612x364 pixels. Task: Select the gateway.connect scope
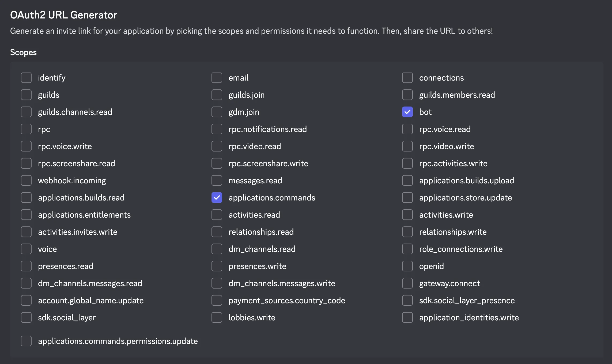[x=407, y=283]
